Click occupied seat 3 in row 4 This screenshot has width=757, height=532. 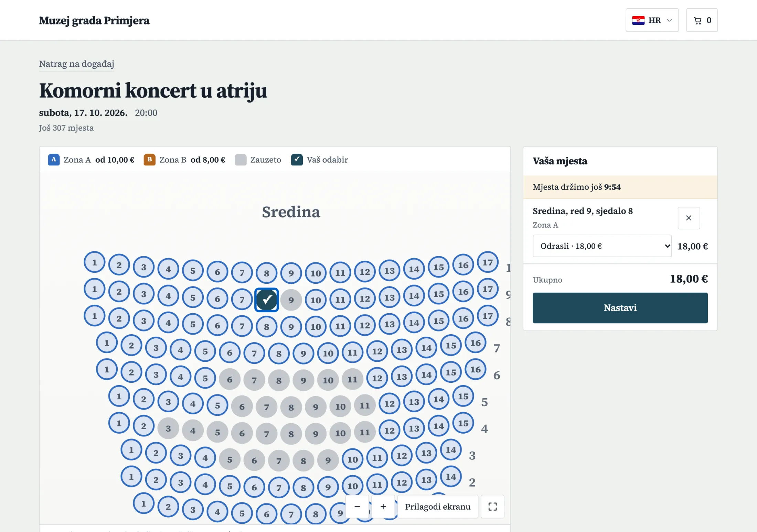coord(168,428)
